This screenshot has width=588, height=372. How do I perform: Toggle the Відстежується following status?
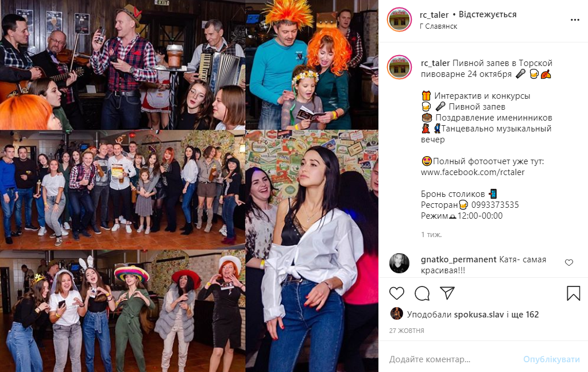[488, 14]
